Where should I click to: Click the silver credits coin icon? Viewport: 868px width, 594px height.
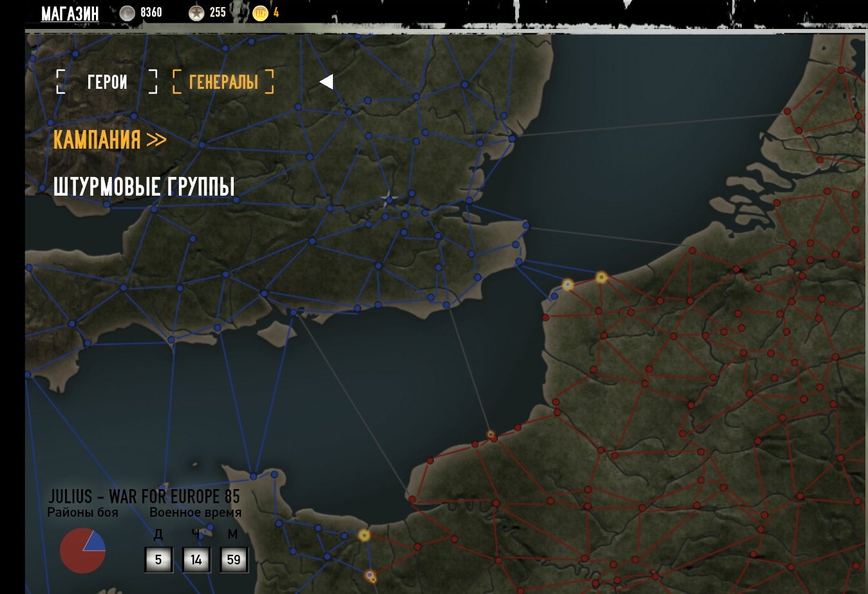(x=127, y=13)
